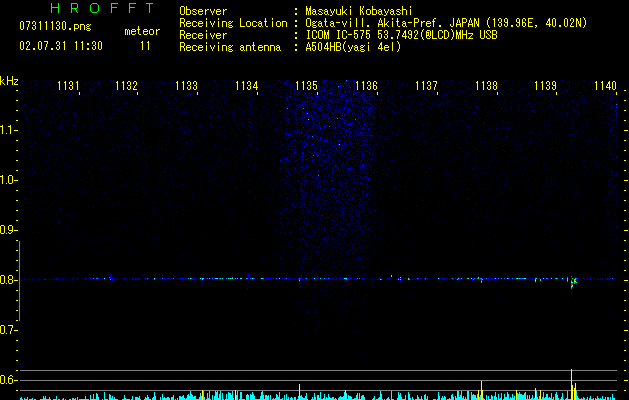Click time axis label 1135

coord(306,86)
